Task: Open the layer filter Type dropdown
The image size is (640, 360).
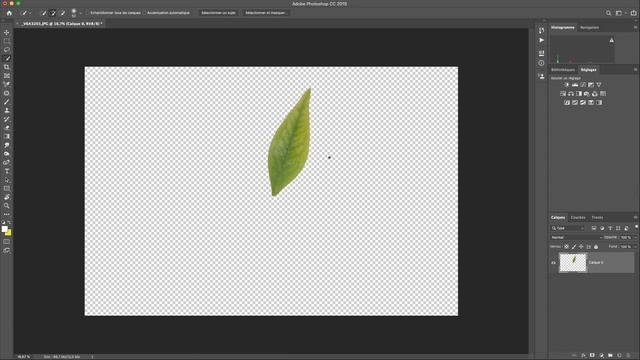Action: tap(568, 228)
